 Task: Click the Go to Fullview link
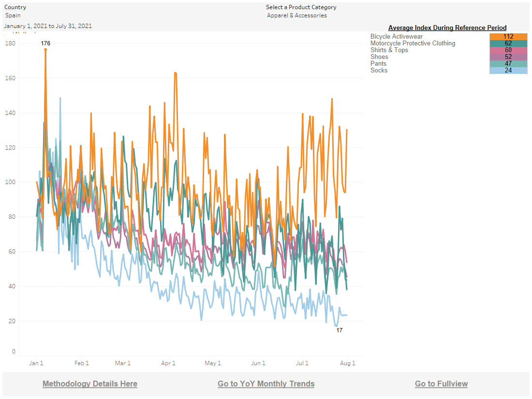(x=441, y=384)
